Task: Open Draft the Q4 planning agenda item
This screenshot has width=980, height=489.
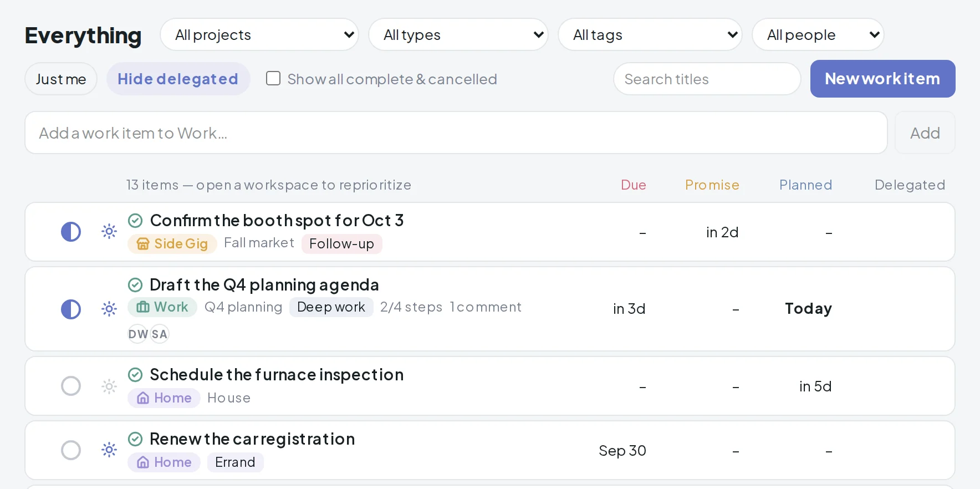Action: pos(264,285)
